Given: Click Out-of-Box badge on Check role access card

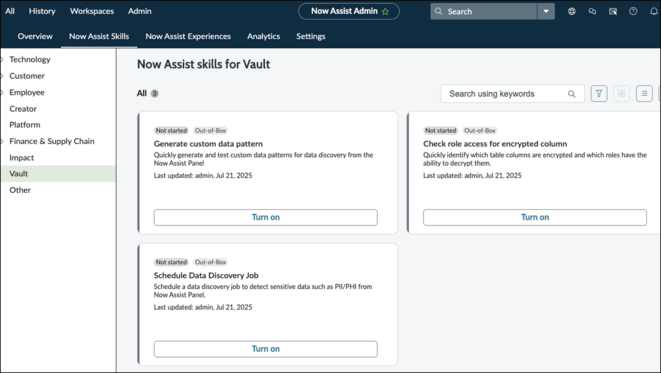Looking at the screenshot, I should tap(480, 131).
